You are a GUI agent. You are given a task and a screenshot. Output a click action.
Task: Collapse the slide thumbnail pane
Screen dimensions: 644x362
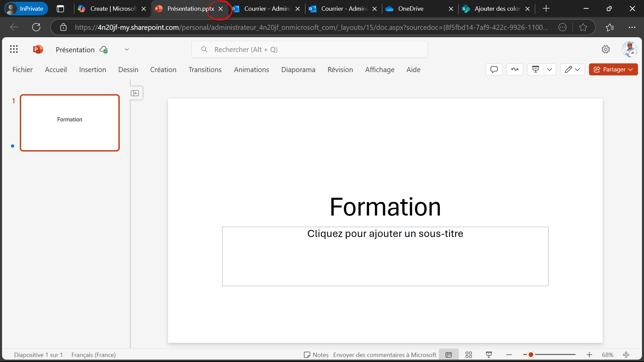[x=135, y=93]
